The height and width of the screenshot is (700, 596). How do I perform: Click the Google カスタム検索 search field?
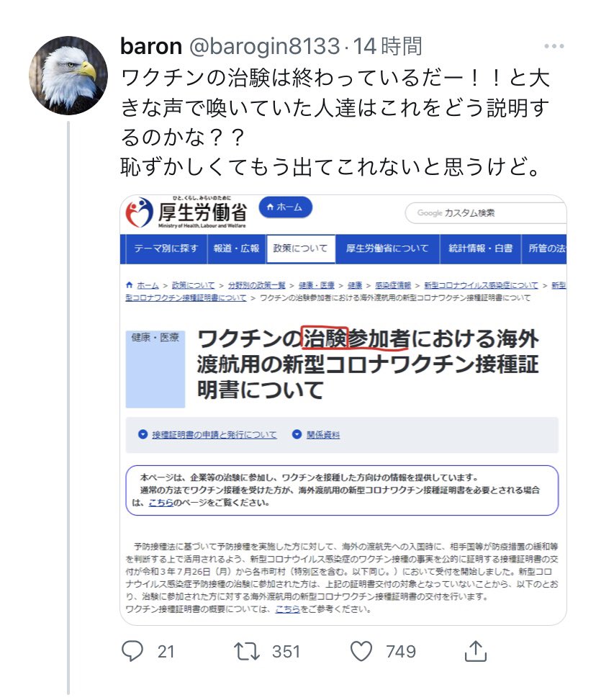tap(486, 213)
